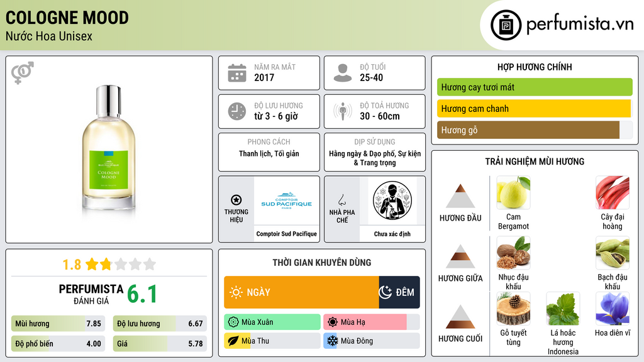Click the calendar icon beside Năm ra mắt
This screenshot has height=362, width=644.
coord(237,73)
